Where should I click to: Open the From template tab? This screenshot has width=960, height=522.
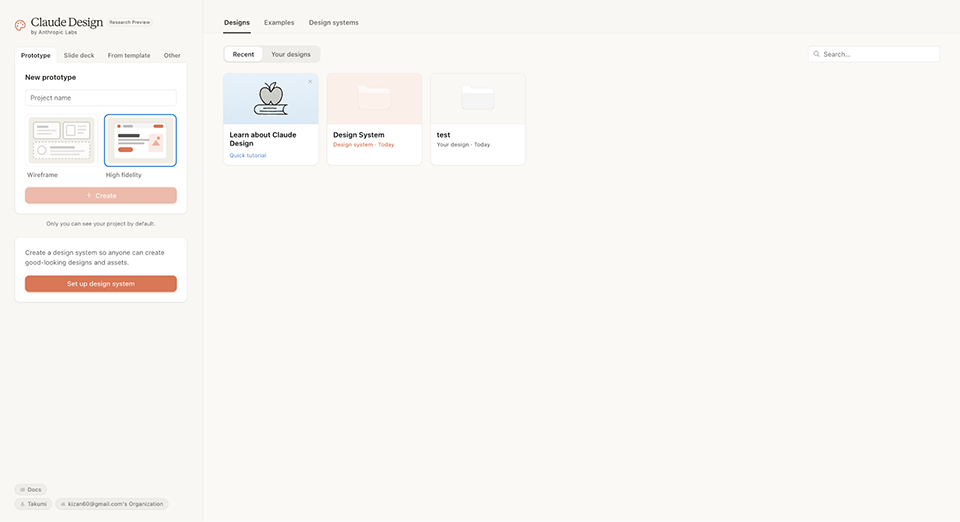[129, 55]
